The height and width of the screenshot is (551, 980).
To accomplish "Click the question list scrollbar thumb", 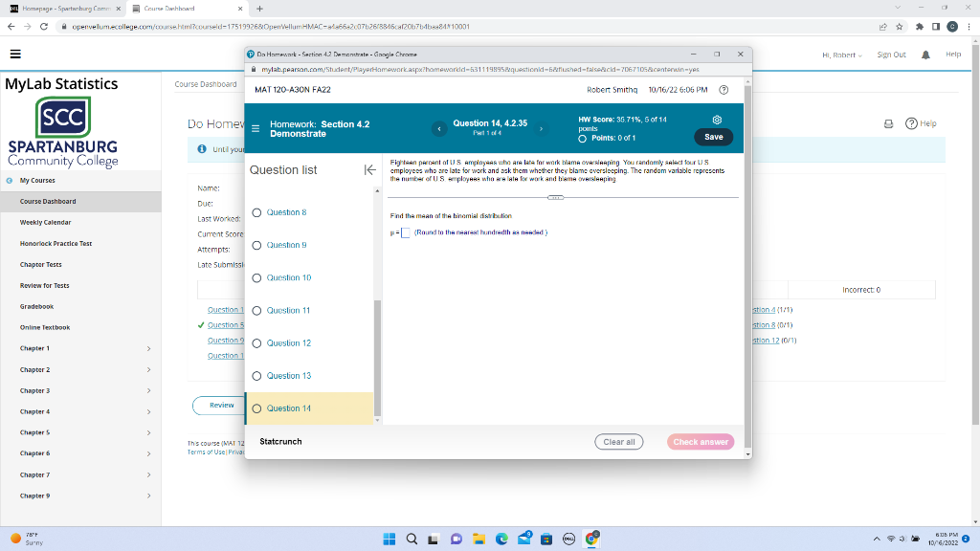I will click(x=377, y=358).
